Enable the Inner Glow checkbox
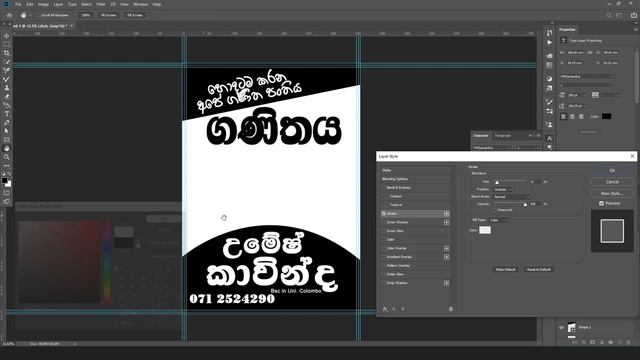Viewport: 640px width, 360px height. (x=384, y=231)
